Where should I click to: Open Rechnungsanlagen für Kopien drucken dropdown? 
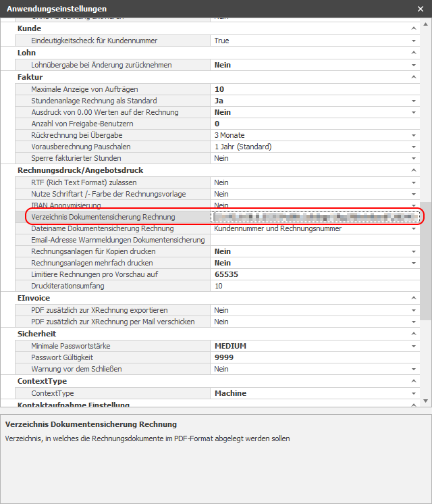click(x=414, y=252)
